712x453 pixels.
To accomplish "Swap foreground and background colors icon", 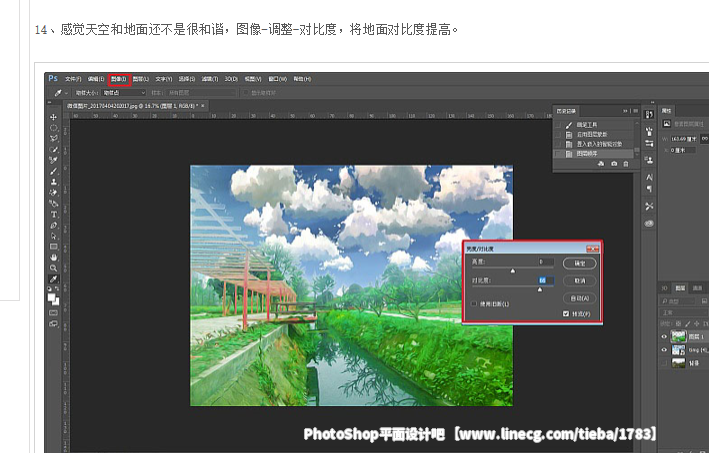I will pos(57,289).
